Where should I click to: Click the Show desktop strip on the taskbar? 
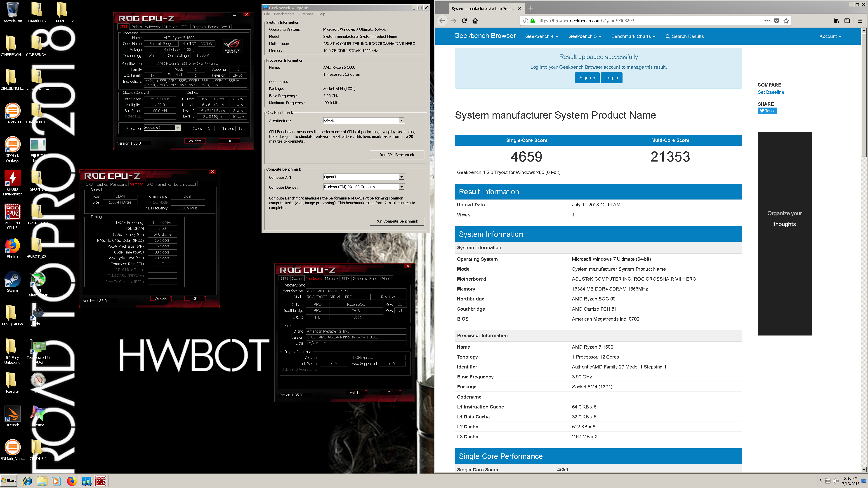coord(864,481)
